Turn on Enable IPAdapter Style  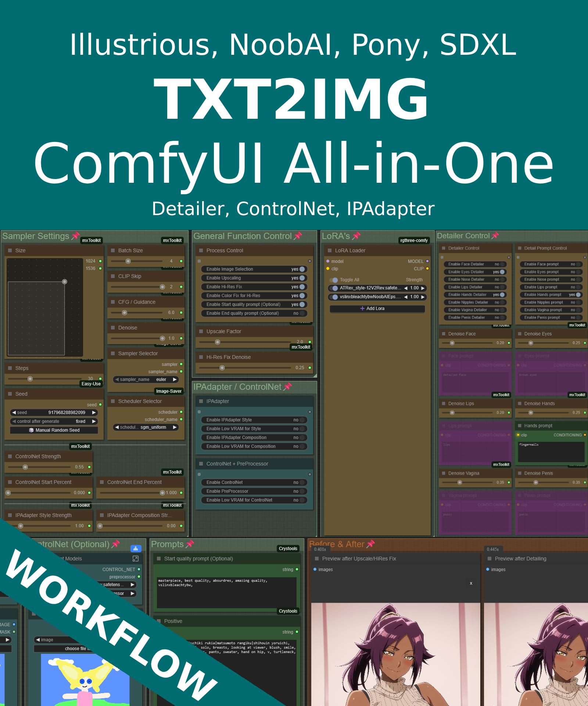pos(302,420)
